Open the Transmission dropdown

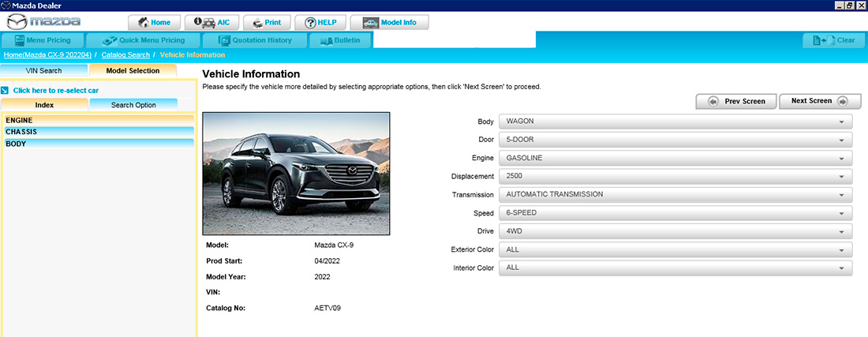(675, 195)
